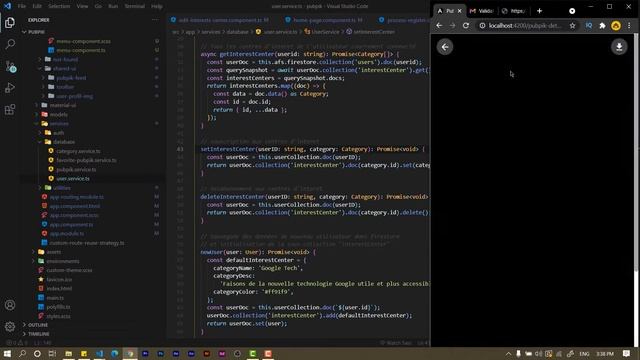640x360 pixels.
Task: Open Windows taskbar search
Action: pyautogui.click(x=22, y=353)
